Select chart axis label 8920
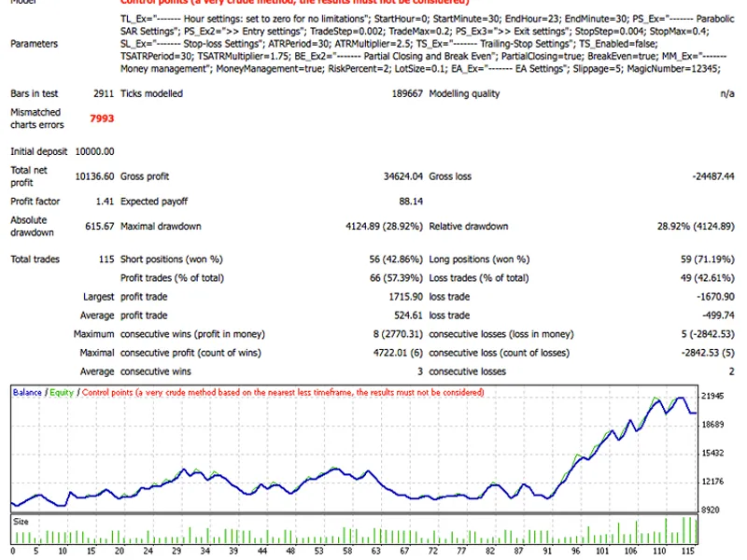 [x=711, y=510]
